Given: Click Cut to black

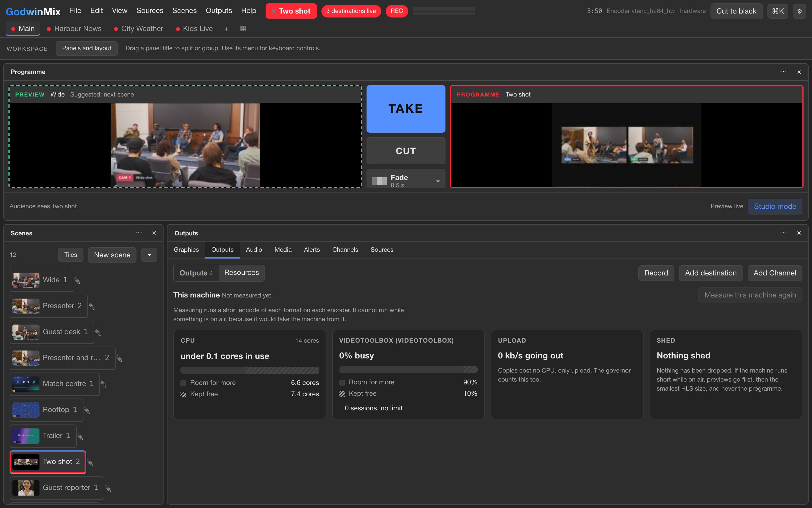Looking at the screenshot, I should pyautogui.click(x=736, y=11).
